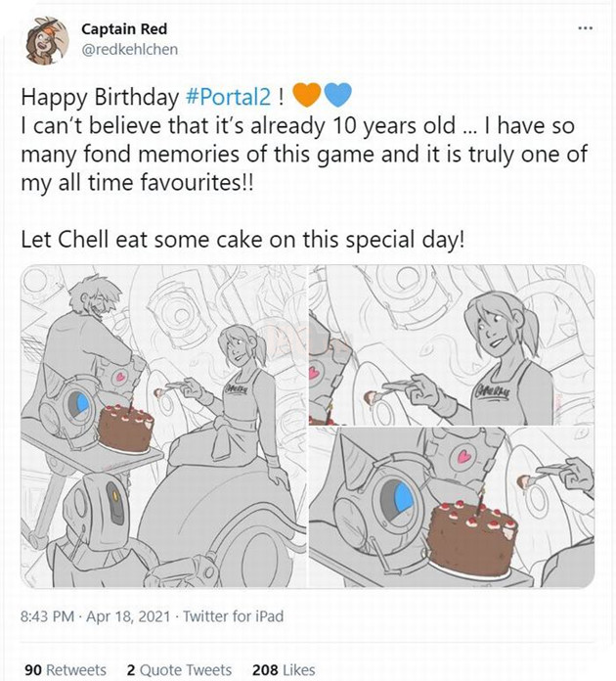Image resolution: width=616 pixels, height=681 pixels.
Task: Open the top-right Chell close-up image
Action: (x=451, y=344)
